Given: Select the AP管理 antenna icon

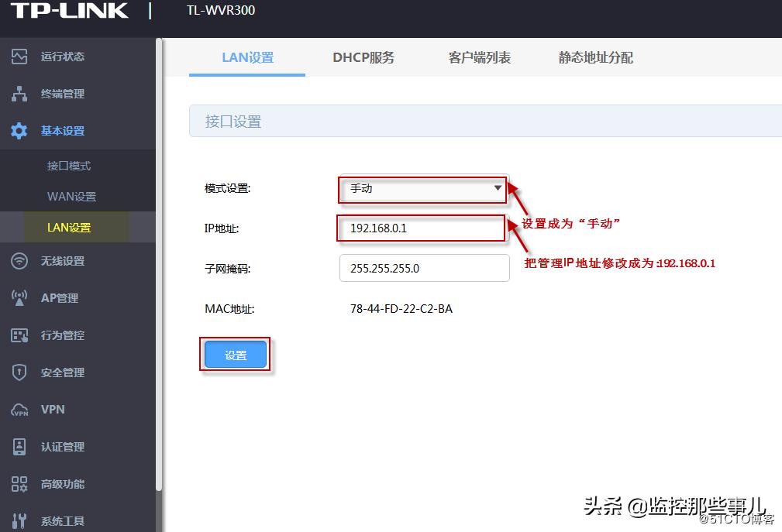Looking at the screenshot, I should coord(21,297).
